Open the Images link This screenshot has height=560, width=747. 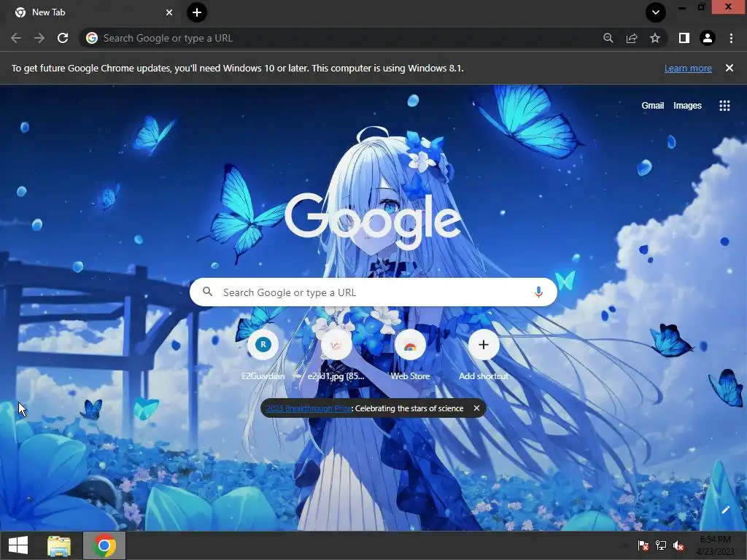687,105
